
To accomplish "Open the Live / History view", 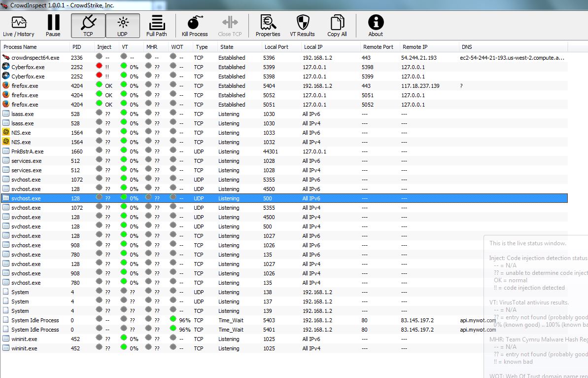I will tap(19, 26).
